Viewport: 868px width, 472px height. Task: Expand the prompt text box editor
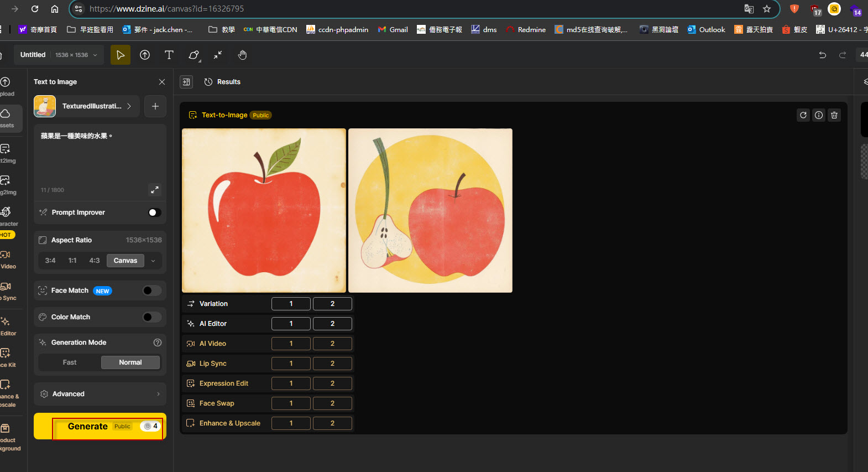(x=155, y=190)
